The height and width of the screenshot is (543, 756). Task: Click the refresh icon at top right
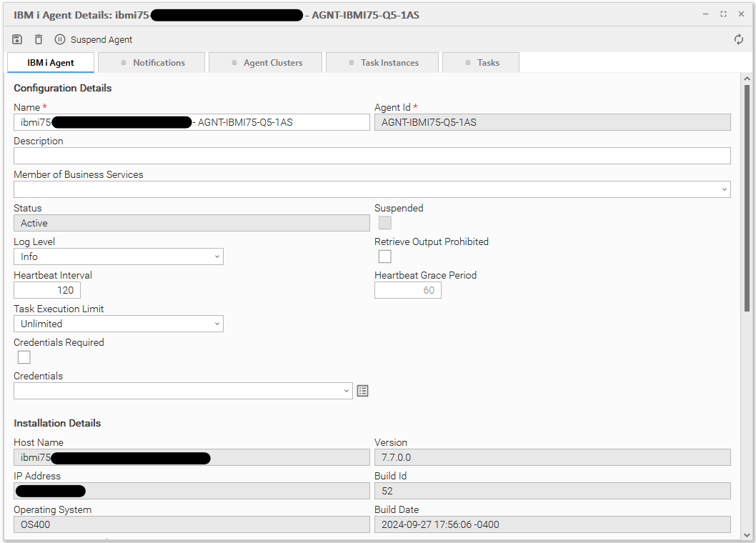click(x=739, y=40)
